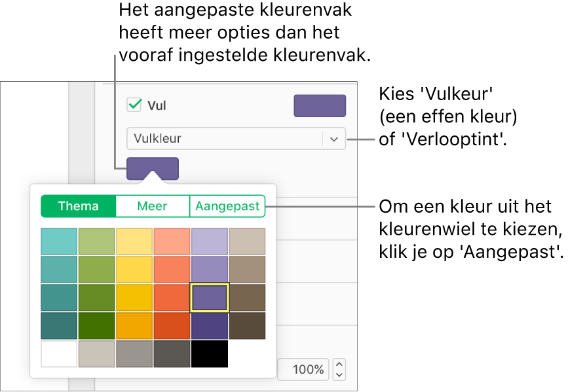Choose the salmon swatch in top row
Screen dimensions: 568x392
(172, 241)
